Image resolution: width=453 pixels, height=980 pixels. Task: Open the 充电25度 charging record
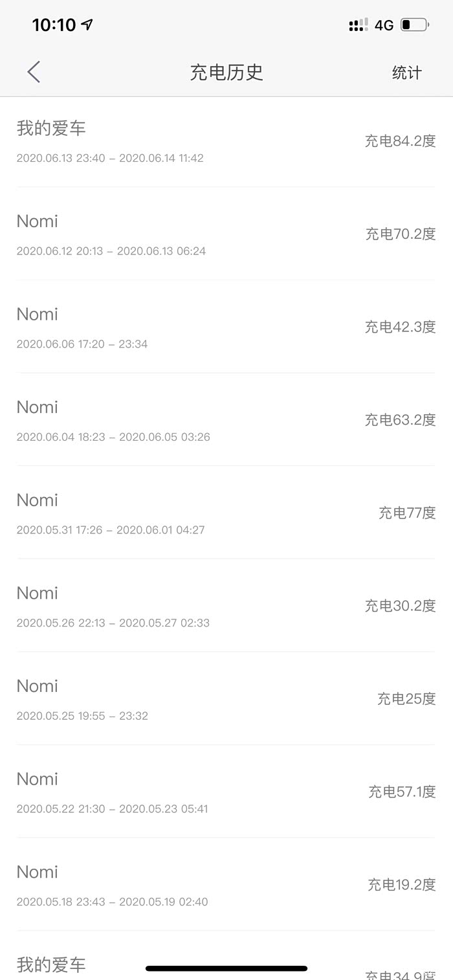[225, 698]
